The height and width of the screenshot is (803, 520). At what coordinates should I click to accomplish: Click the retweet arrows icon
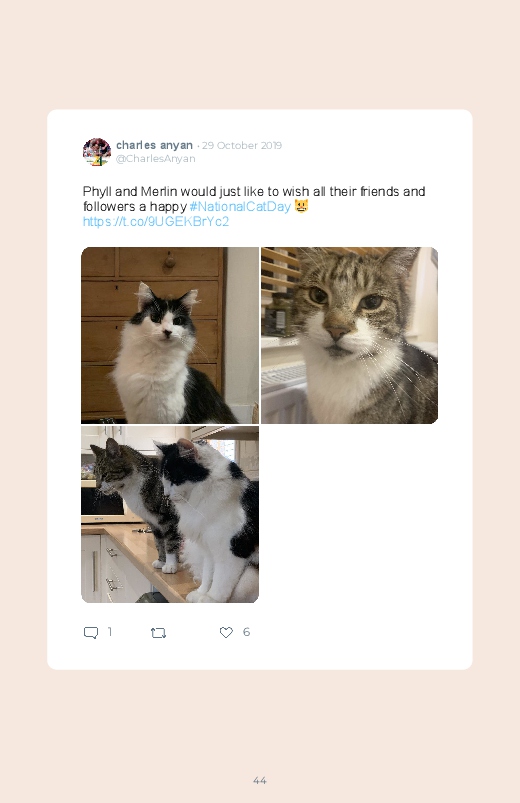click(158, 633)
